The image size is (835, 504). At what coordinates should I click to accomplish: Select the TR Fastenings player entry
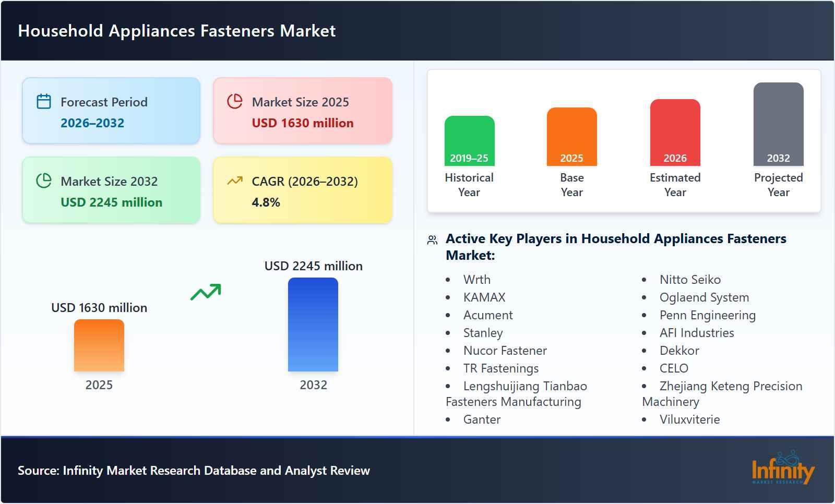(x=501, y=368)
